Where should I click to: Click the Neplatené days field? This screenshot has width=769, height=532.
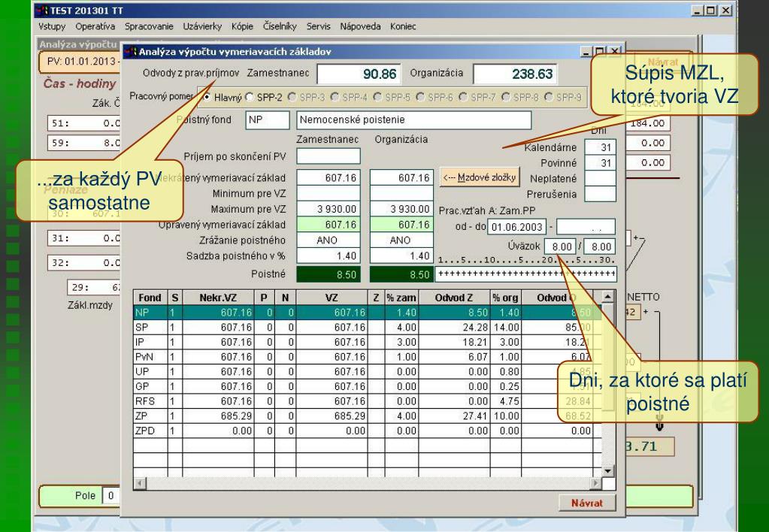[x=601, y=179]
